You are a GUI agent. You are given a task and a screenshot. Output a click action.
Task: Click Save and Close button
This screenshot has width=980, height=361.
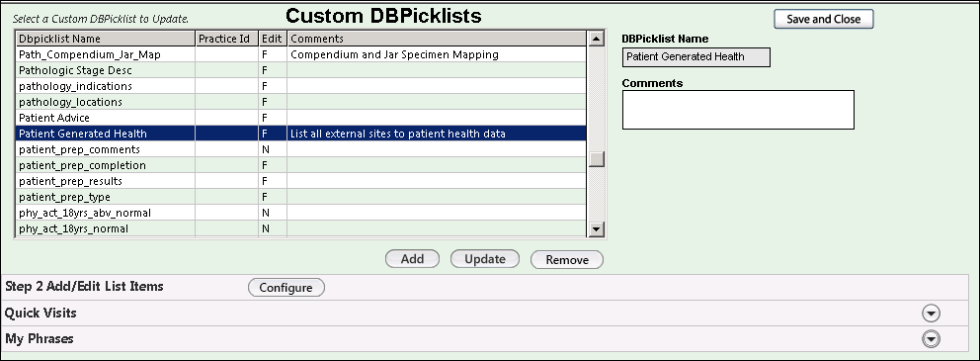[823, 19]
